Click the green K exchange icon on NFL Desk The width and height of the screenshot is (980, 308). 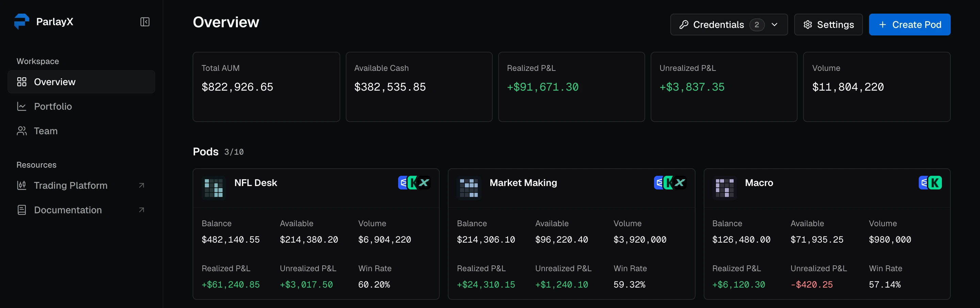click(x=412, y=183)
